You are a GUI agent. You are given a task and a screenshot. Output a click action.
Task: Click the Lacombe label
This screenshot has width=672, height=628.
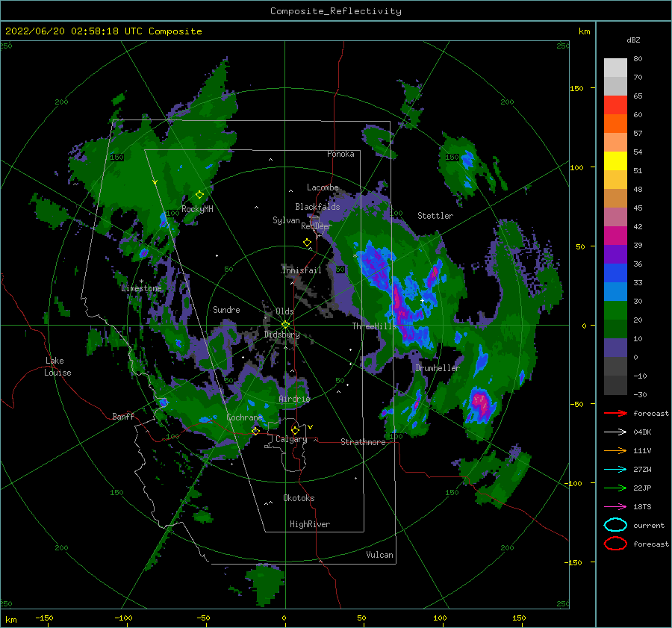coord(323,187)
